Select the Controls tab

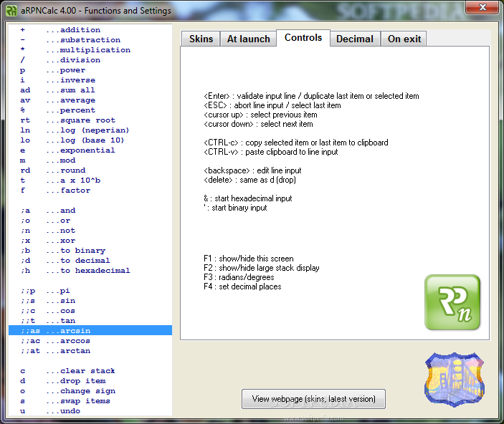(303, 38)
